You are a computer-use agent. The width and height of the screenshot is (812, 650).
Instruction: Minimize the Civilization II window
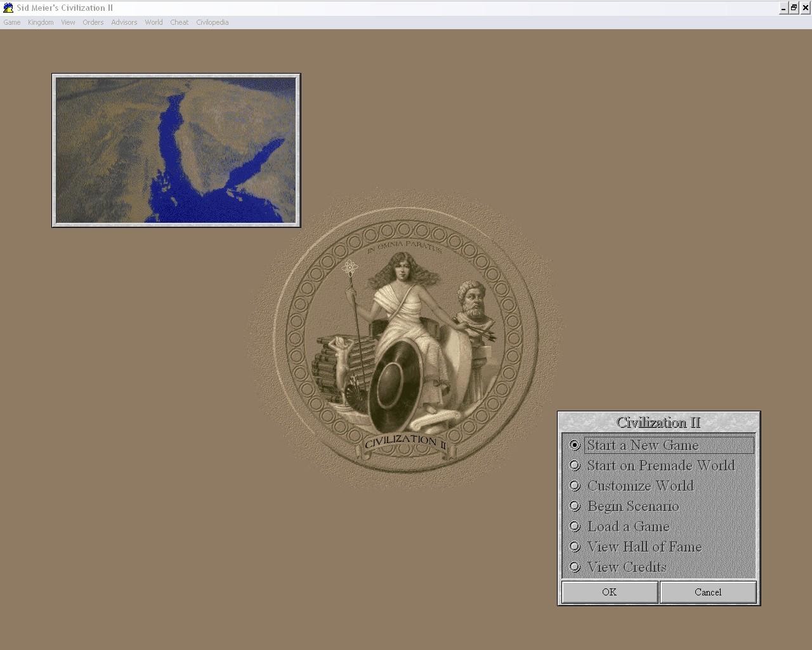[x=783, y=8]
